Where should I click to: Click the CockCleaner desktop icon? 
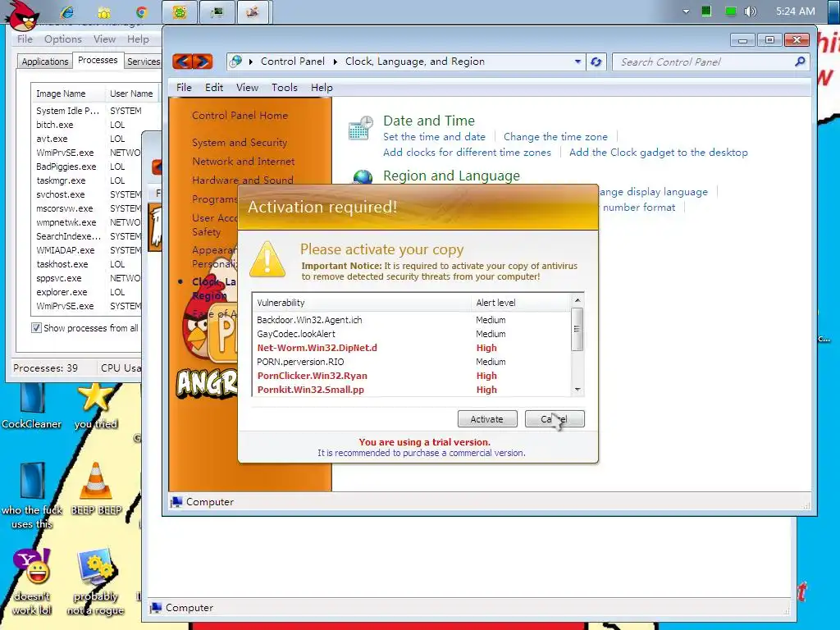32,406
